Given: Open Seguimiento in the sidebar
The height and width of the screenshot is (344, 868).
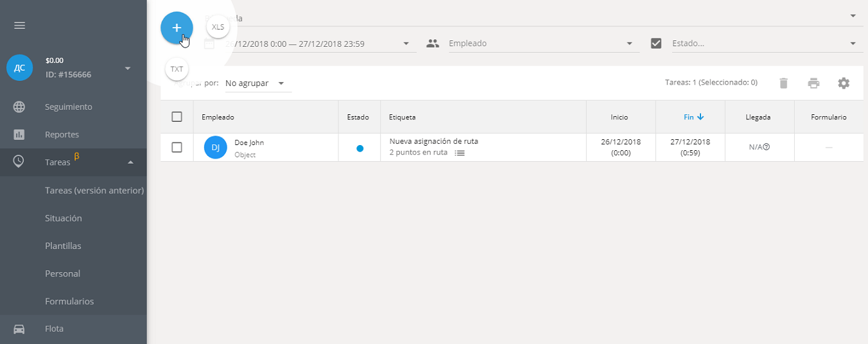Looking at the screenshot, I should click(x=69, y=107).
